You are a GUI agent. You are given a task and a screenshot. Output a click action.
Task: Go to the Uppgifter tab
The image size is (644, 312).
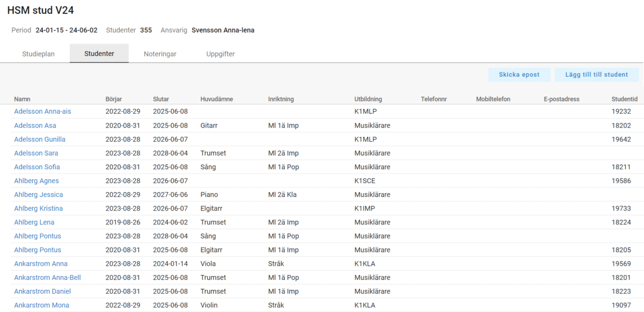click(221, 54)
